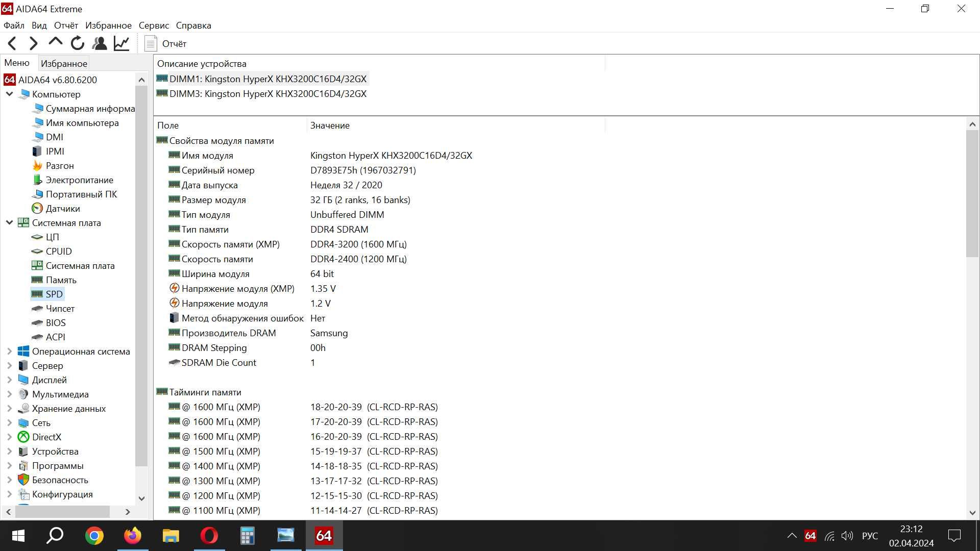Image resolution: width=980 pixels, height=551 pixels.
Task: Open the Отчёт menu in menu bar
Action: coord(66,26)
